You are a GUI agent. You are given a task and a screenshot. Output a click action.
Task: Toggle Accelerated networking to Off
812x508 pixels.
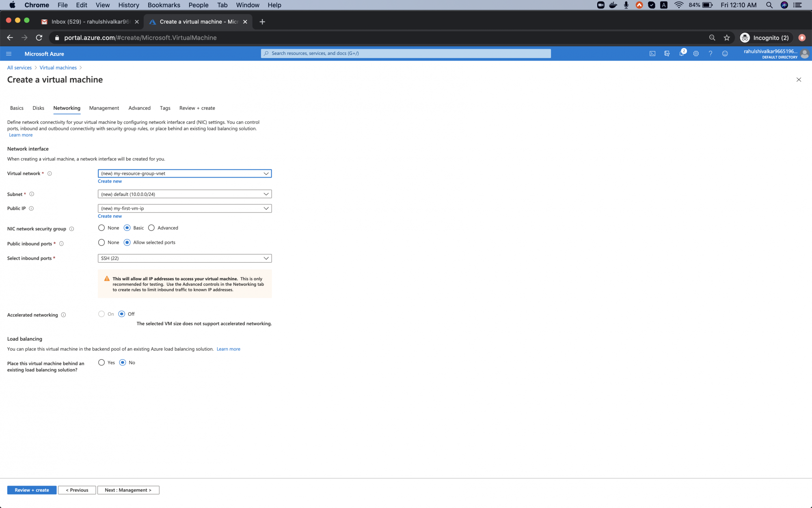(x=122, y=314)
